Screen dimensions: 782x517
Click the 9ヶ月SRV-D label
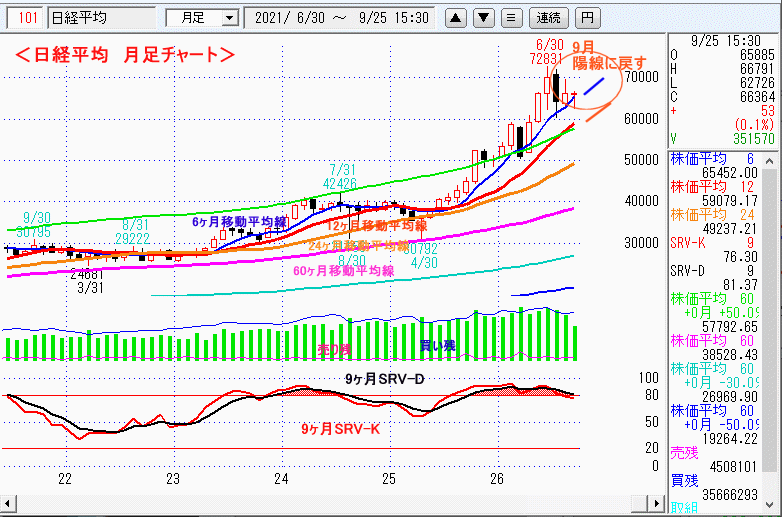(385, 379)
